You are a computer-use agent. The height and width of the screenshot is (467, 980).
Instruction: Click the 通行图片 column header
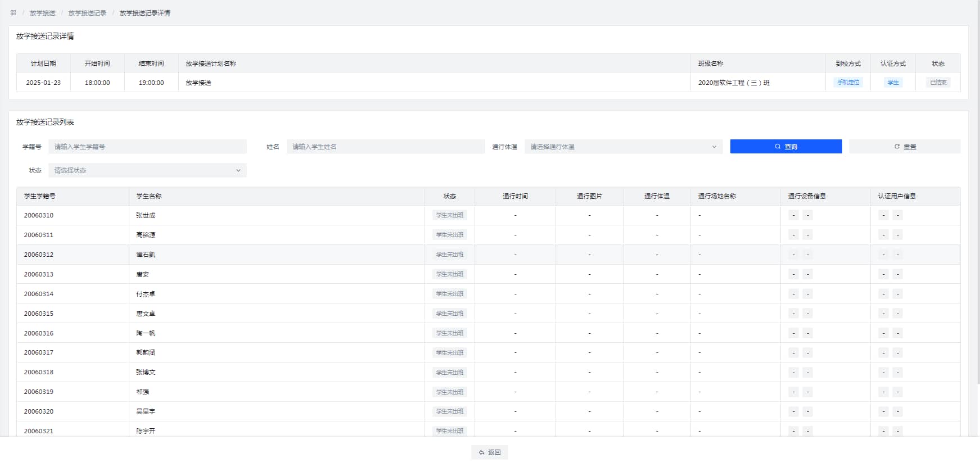[x=589, y=196]
